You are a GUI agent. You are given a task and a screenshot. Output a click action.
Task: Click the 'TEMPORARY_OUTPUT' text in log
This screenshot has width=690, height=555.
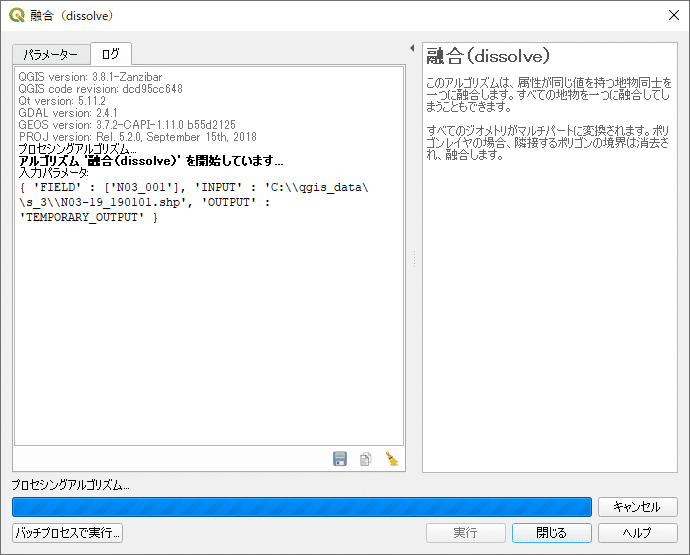click(82, 217)
